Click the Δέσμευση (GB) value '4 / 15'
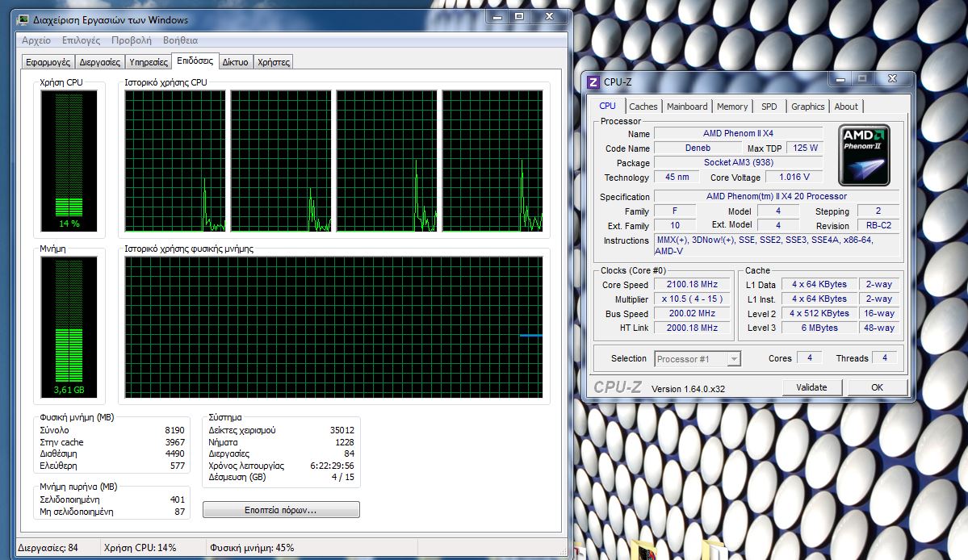Screen dimensions: 968x560 [342, 477]
